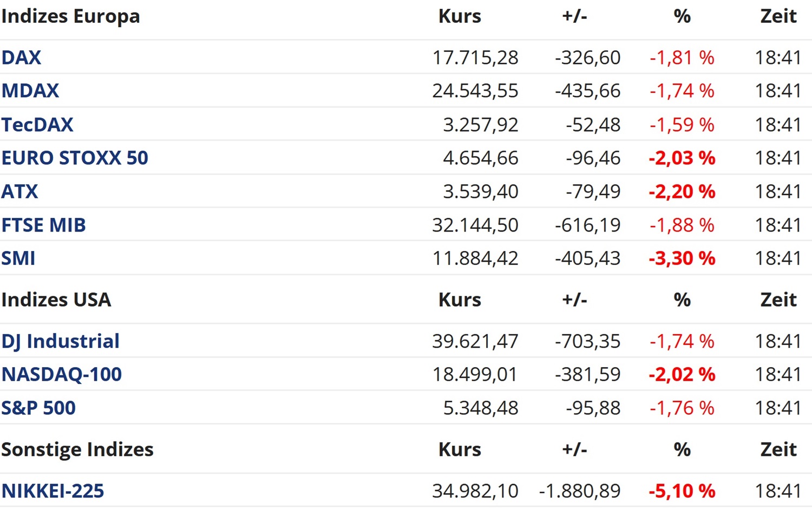This screenshot has height=510, width=812.
Task: Open the FTSE MIB link
Action: pyautogui.click(x=44, y=225)
